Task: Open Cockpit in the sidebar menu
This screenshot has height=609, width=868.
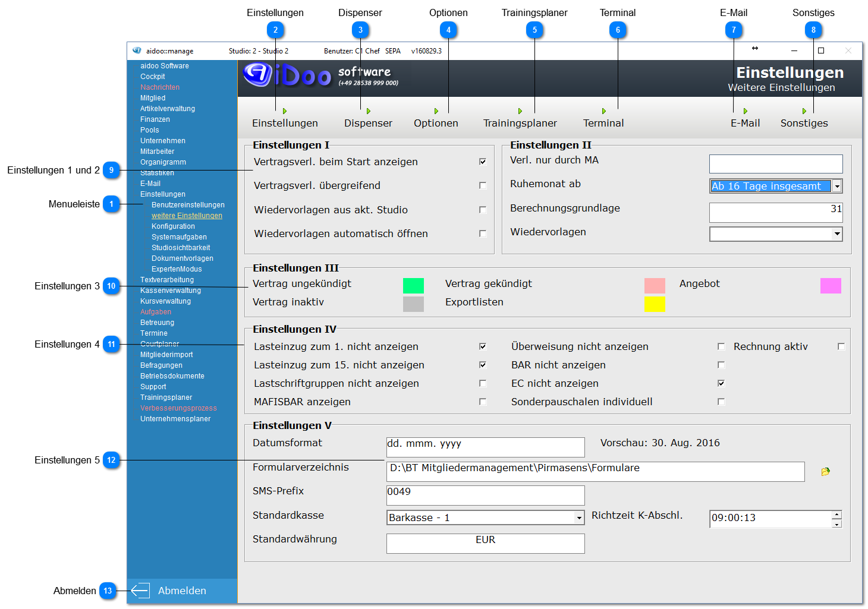Action: pos(153,77)
